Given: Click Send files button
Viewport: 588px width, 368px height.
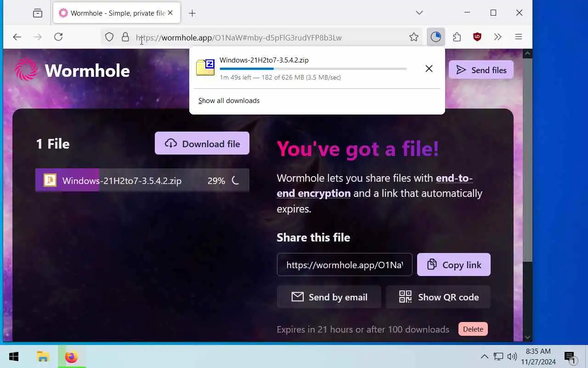Looking at the screenshot, I should pyautogui.click(x=481, y=70).
